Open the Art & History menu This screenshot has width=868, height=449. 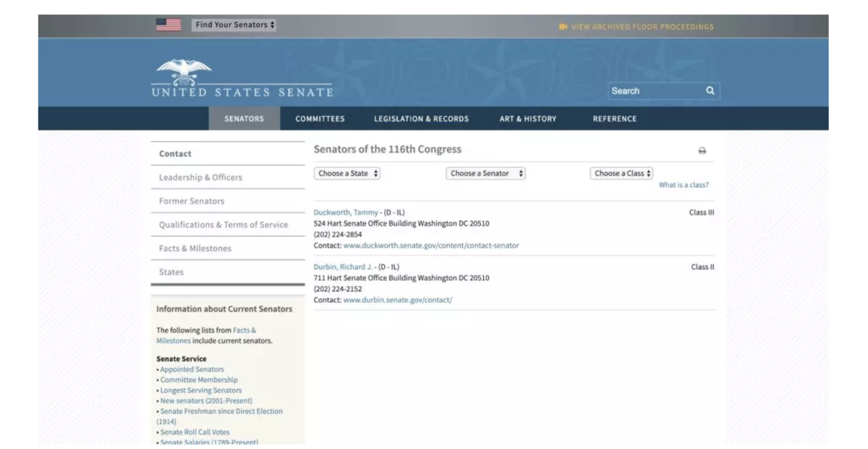pos(528,119)
